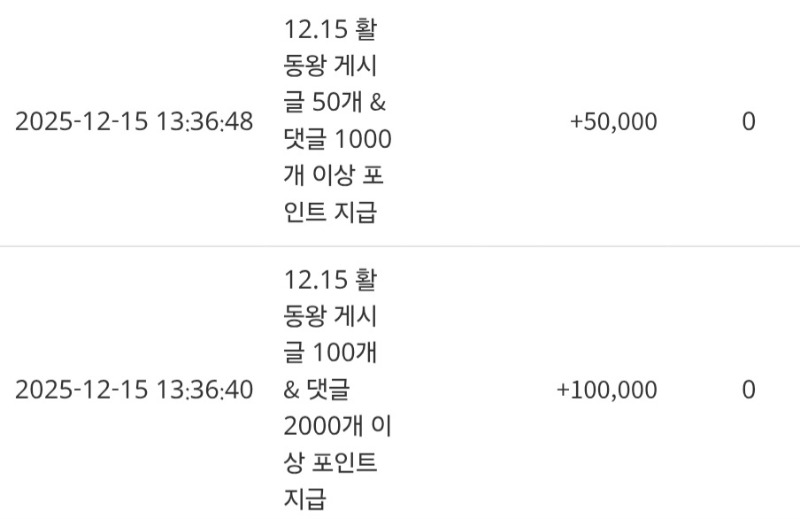Click the 2025-12-15 date in the +100,000 row
The height and width of the screenshot is (519, 800).
[82, 389]
